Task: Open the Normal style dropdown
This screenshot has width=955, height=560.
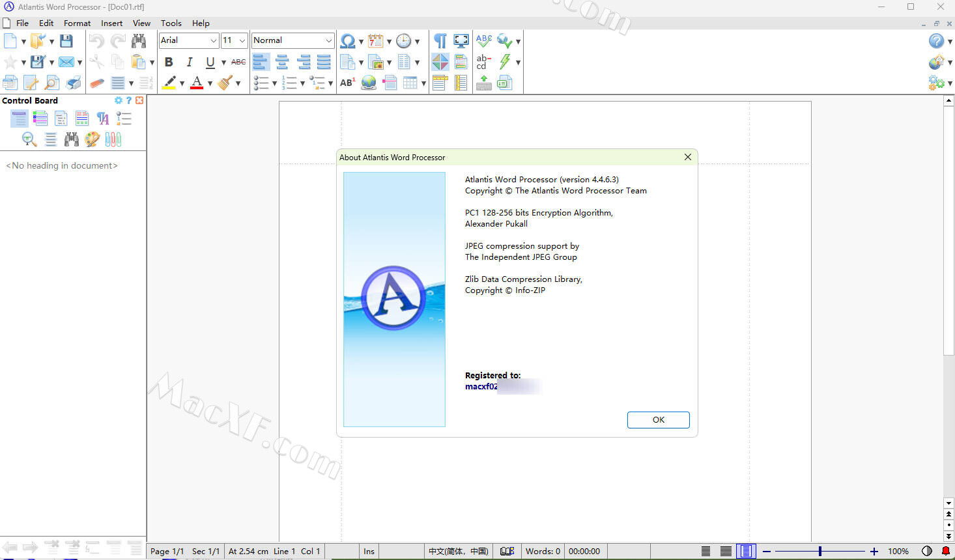Action: [329, 40]
